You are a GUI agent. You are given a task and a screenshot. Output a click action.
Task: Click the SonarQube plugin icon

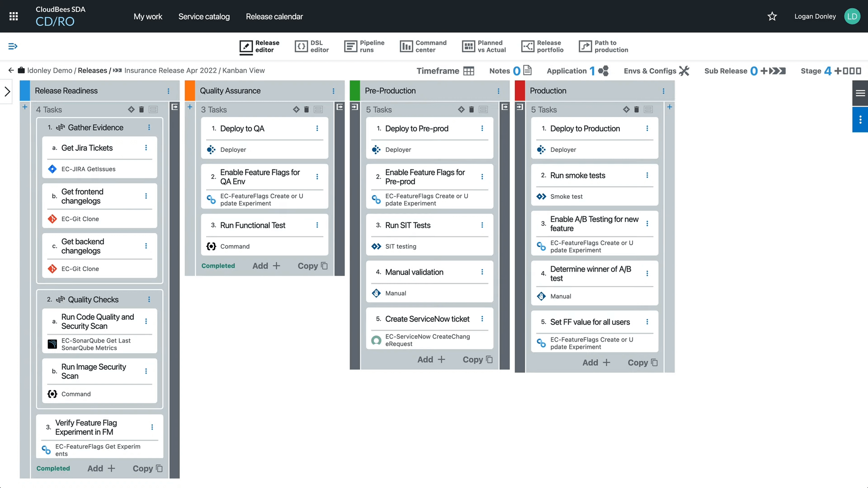[x=52, y=344]
